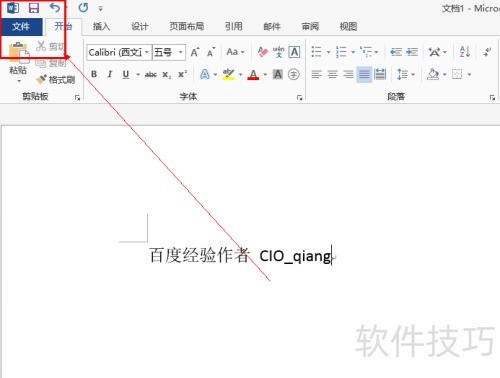Open the underline style dropdown arrow
The height and width of the screenshot is (378, 500).
tap(138, 74)
